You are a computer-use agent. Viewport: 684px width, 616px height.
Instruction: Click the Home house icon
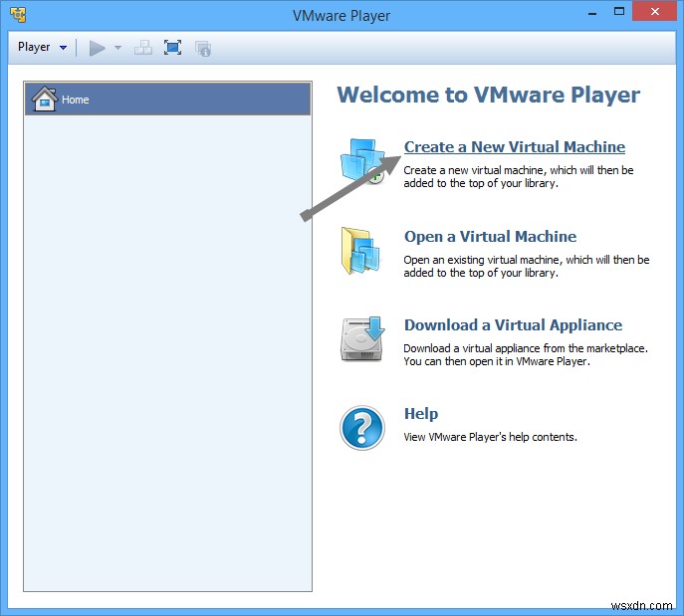45,99
